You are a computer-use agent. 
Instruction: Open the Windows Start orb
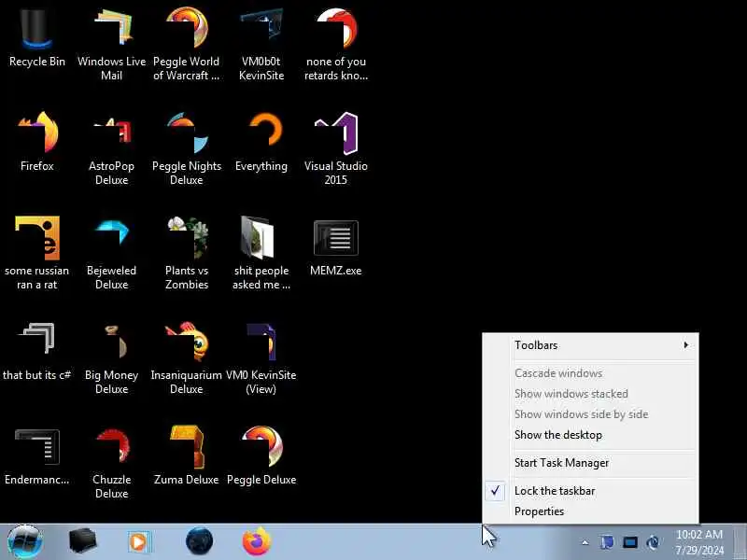pos(25,542)
